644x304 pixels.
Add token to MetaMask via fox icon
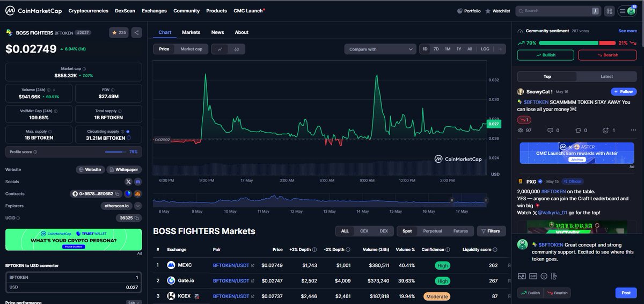click(x=137, y=194)
